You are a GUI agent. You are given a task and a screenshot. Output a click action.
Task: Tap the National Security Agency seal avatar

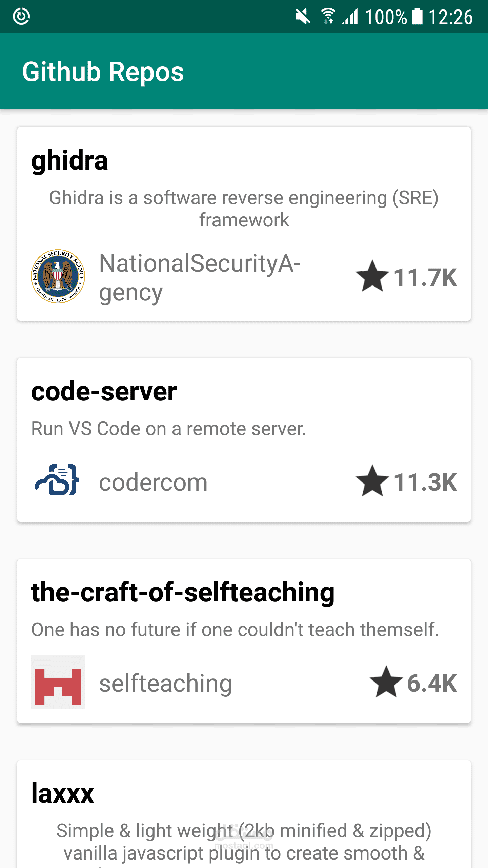58,276
